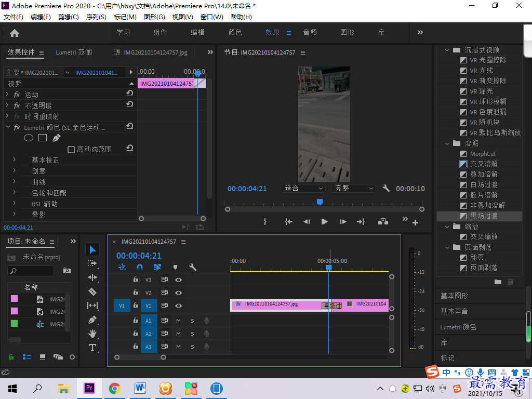The height and width of the screenshot is (399, 532).
Task: Click the Lift button in program monitor
Action: 383,221
